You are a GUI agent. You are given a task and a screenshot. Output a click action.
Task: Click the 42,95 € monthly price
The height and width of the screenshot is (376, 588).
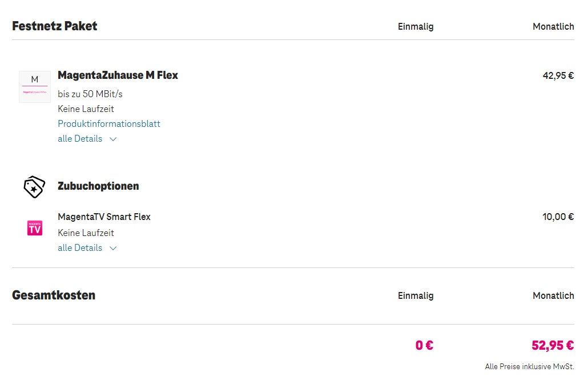point(558,75)
